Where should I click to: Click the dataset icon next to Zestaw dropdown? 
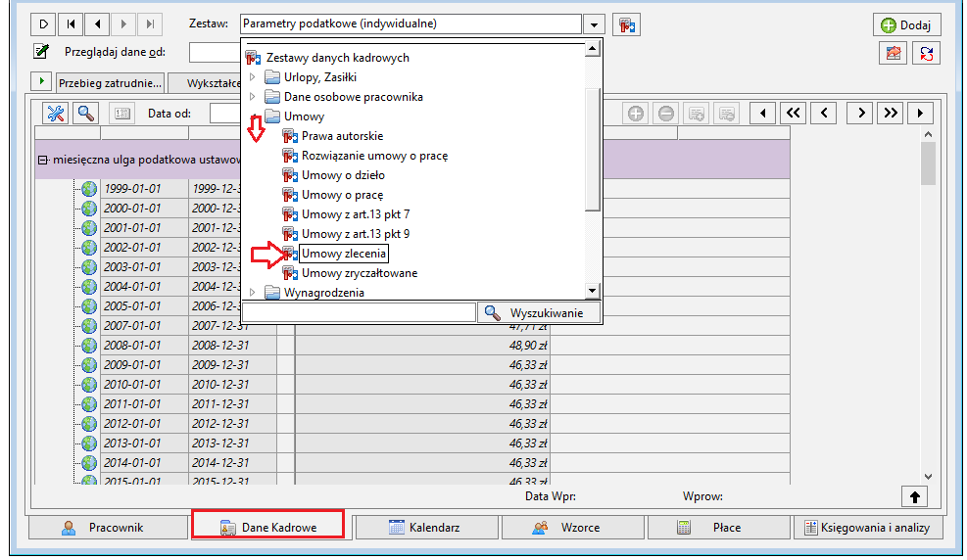(627, 24)
